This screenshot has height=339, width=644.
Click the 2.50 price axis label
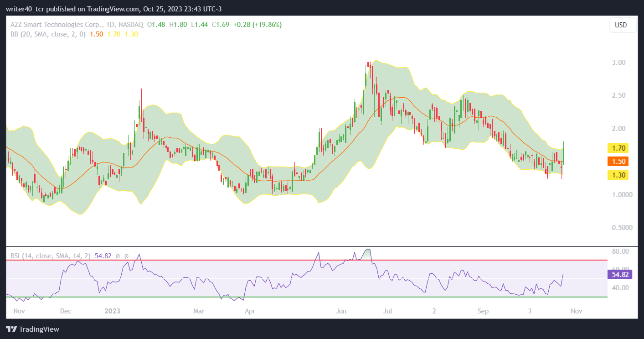coord(619,95)
